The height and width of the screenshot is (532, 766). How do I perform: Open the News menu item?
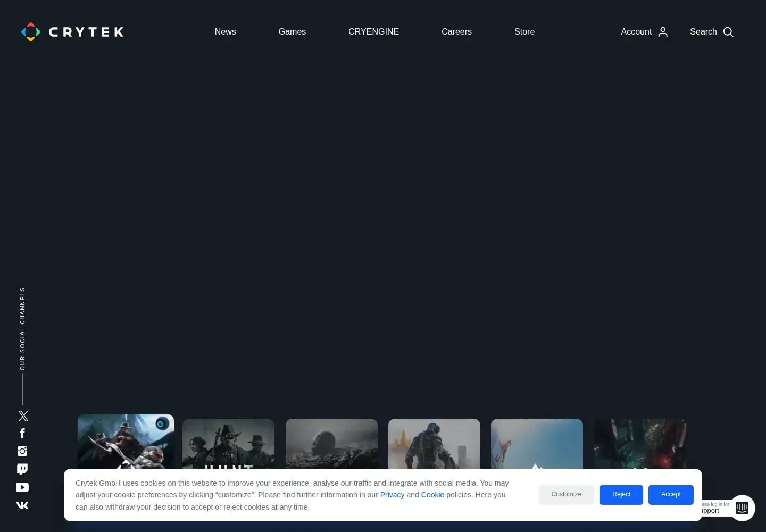pyautogui.click(x=226, y=32)
